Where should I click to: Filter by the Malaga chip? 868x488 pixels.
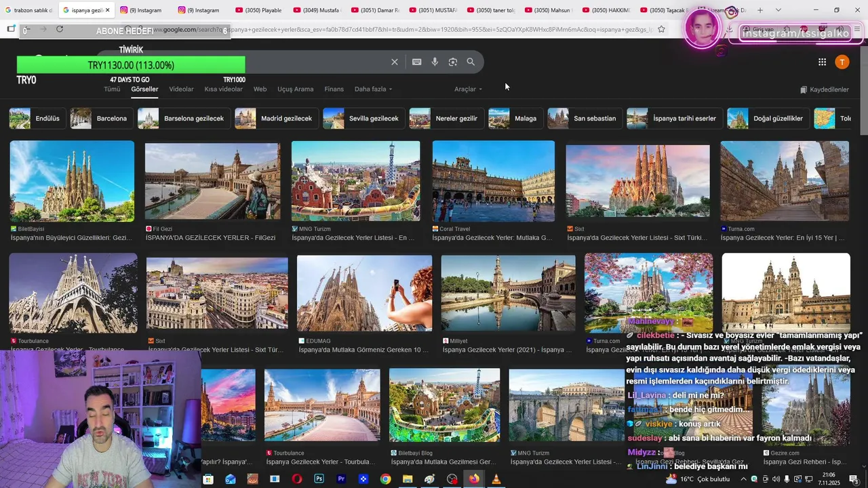tap(515, 119)
